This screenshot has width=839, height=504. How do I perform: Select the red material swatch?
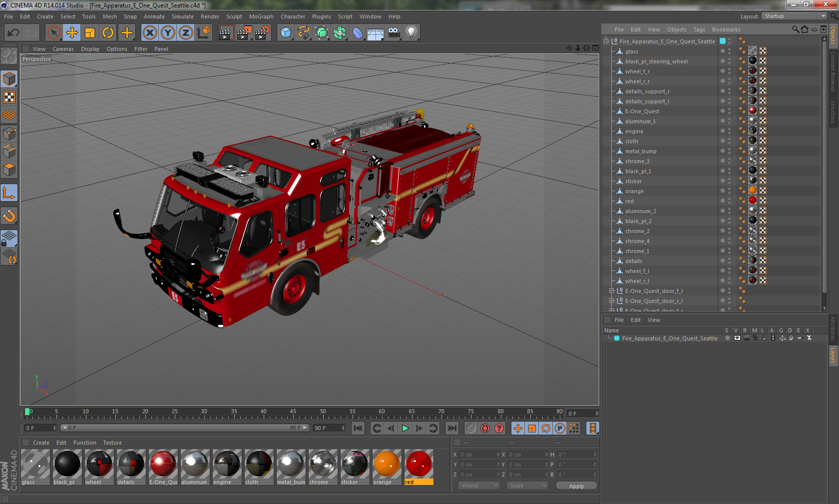[419, 467]
